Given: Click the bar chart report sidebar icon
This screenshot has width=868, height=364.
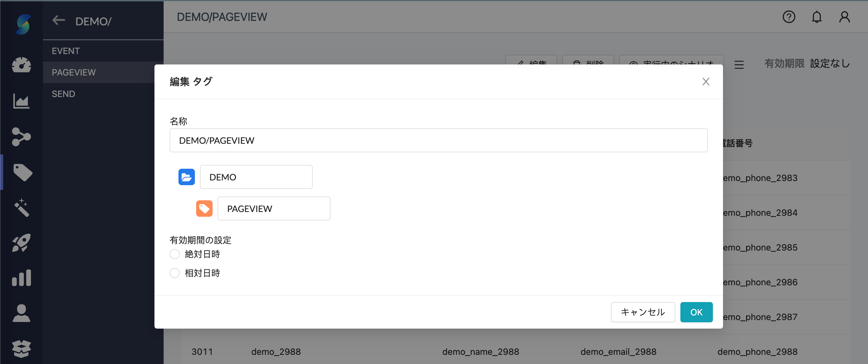Looking at the screenshot, I should 21,278.
